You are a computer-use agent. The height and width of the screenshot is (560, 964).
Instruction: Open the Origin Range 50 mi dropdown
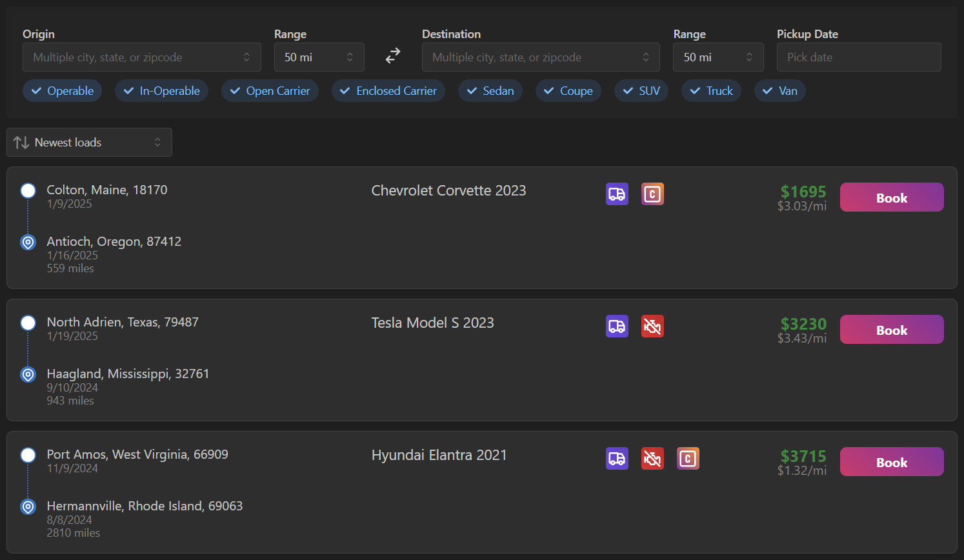[x=319, y=57]
